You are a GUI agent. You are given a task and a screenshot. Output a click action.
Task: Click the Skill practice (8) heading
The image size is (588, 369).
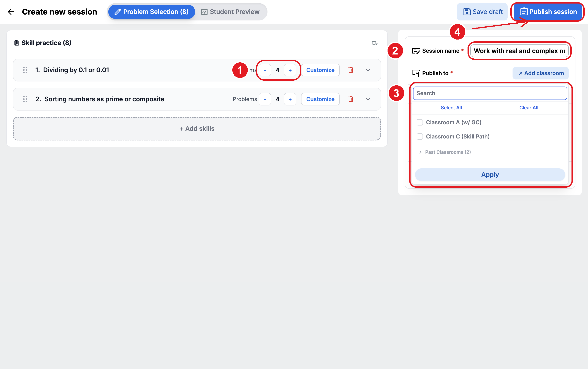click(46, 43)
